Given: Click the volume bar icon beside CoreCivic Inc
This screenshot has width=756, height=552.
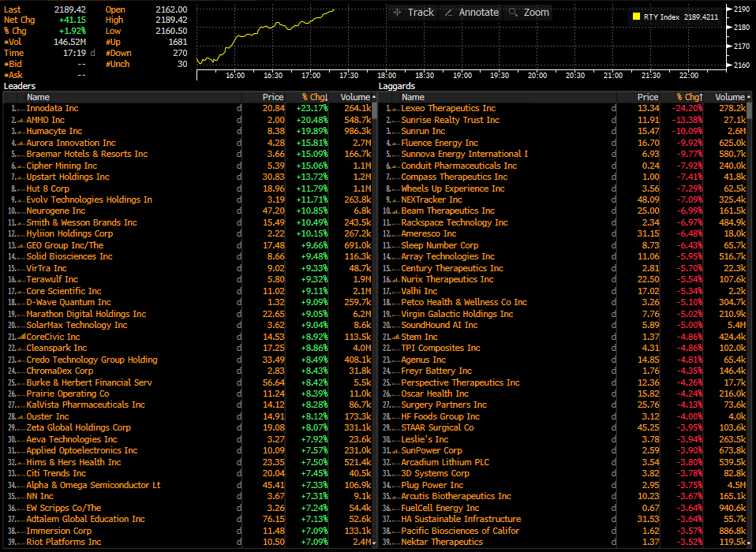Looking at the screenshot, I should coord(21,337).
